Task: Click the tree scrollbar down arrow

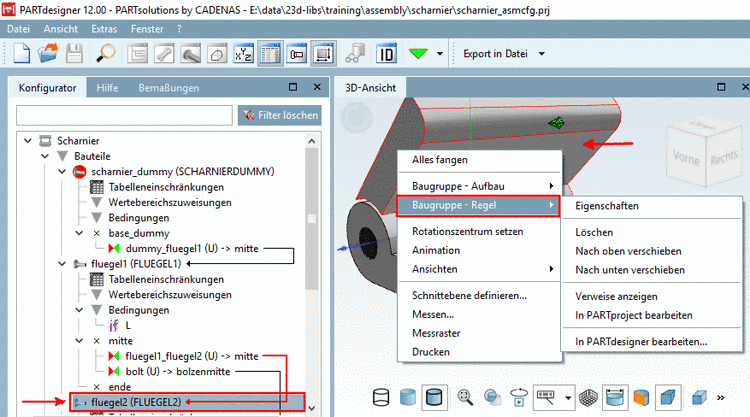Action: (x=312, y=408)
